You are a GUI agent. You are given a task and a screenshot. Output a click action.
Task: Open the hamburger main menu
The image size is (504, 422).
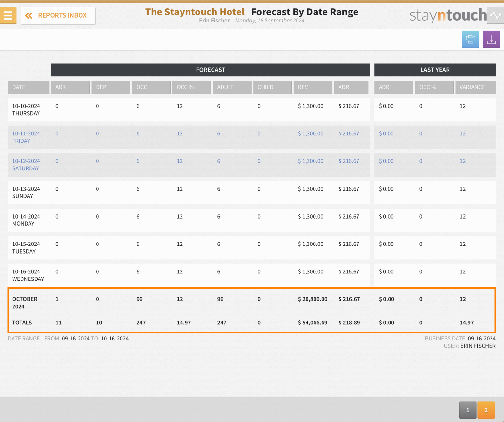[8, 15]
